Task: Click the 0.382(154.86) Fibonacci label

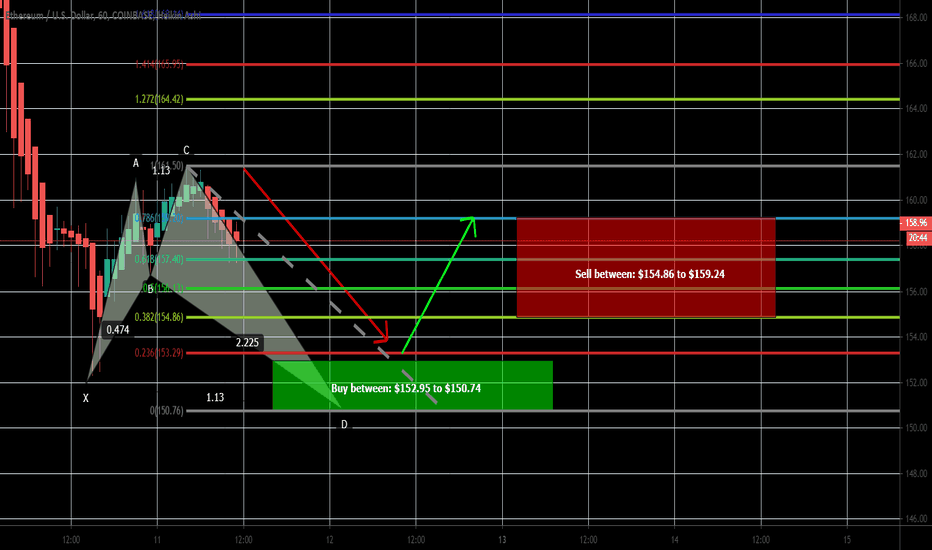Action: click(x=159, y=317)
